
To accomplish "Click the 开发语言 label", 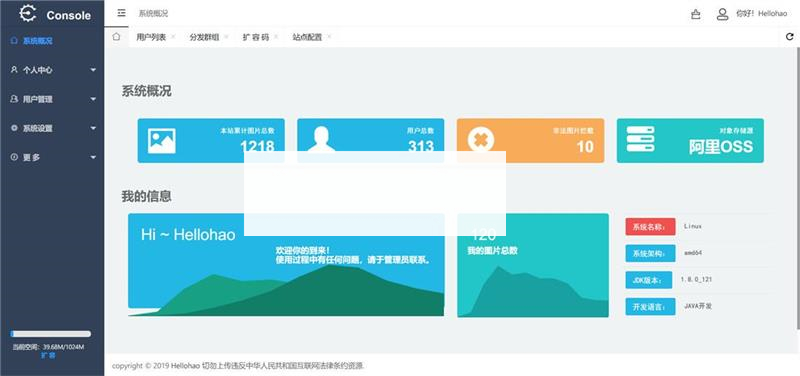I will pyautogui.click(x=650, y=307).
